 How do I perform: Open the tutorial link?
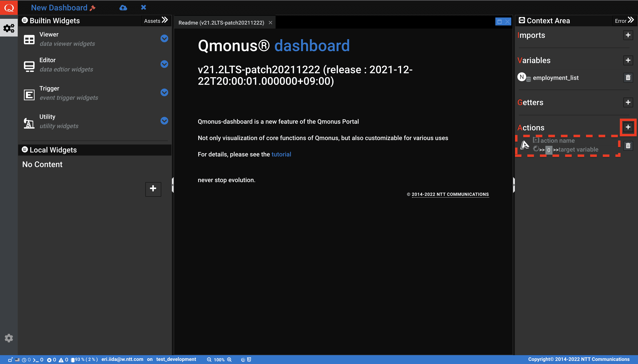(281, 154)
